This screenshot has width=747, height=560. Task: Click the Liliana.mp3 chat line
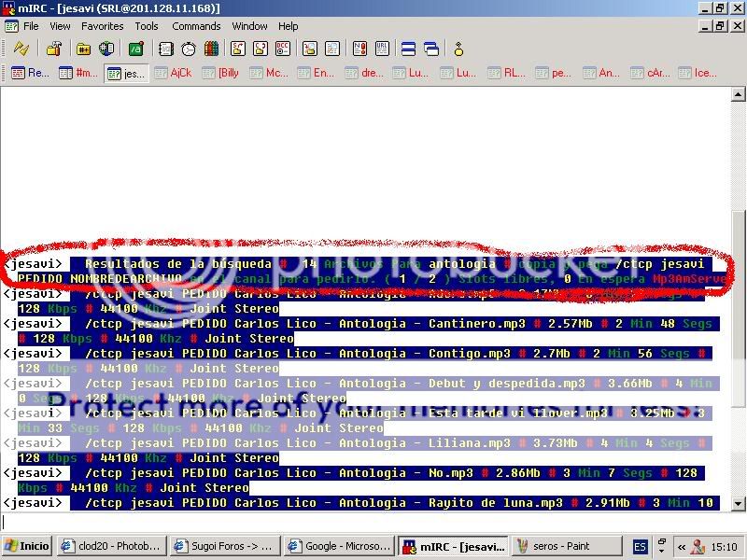pyautogui.click(x=358, y=451)
